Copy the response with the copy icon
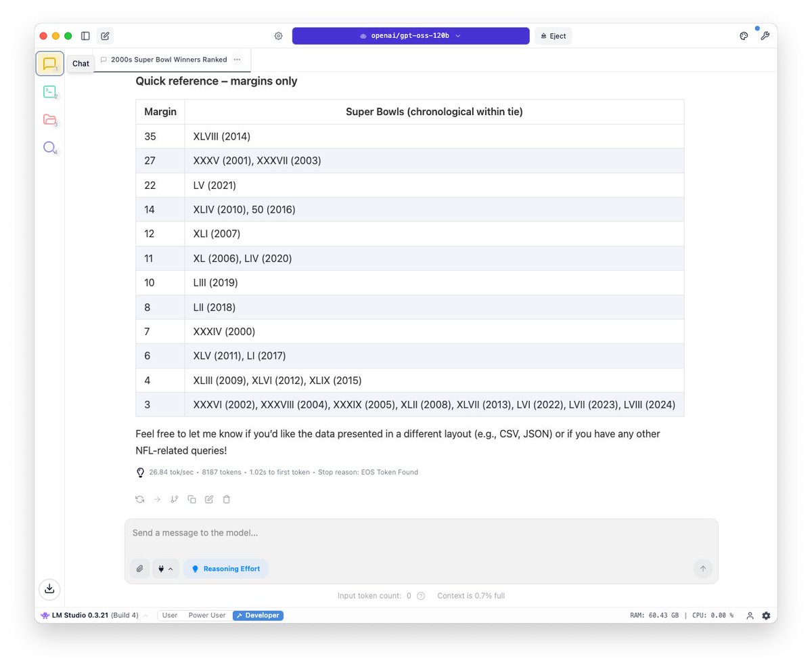 (191, 499)
